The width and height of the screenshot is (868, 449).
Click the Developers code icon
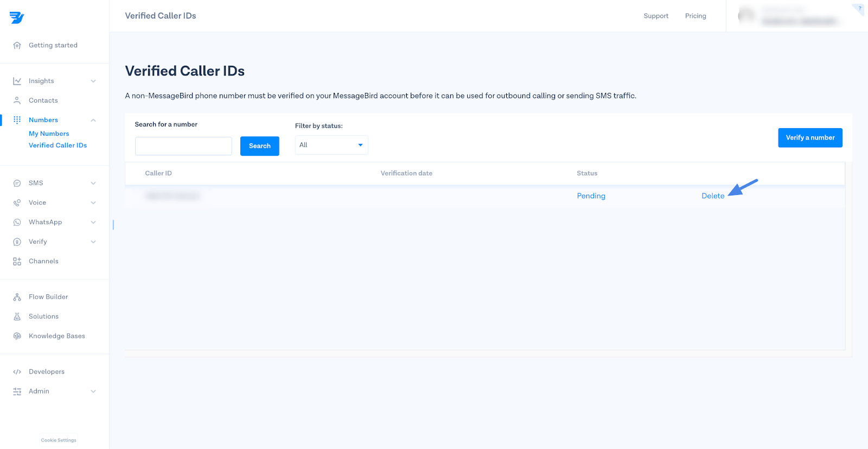(x=17, y=372)
